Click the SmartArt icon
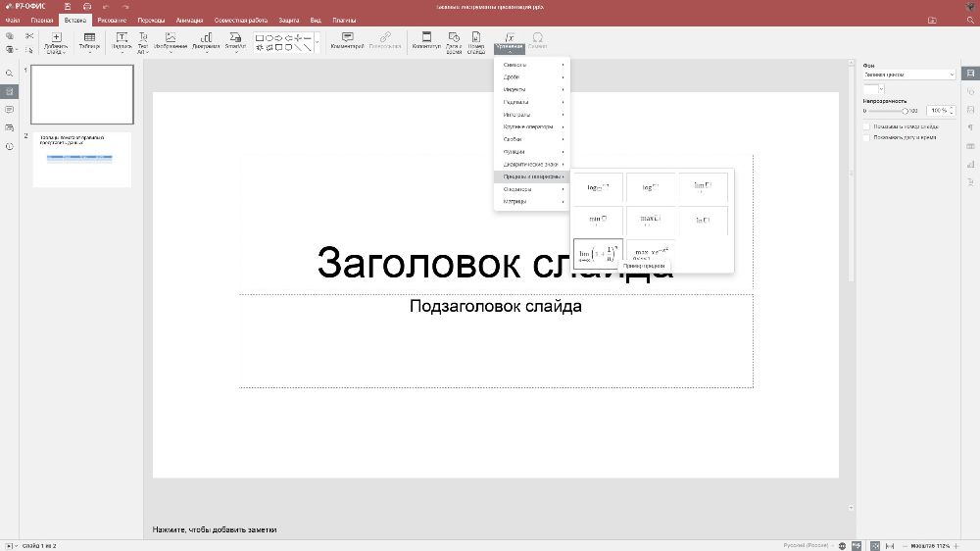980x551 pixels. click(x=235, y=41)
